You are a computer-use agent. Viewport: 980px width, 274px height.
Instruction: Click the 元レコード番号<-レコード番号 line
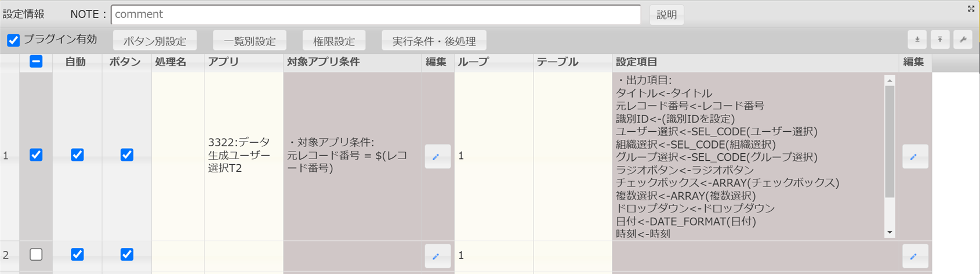[x=690, y=106]
